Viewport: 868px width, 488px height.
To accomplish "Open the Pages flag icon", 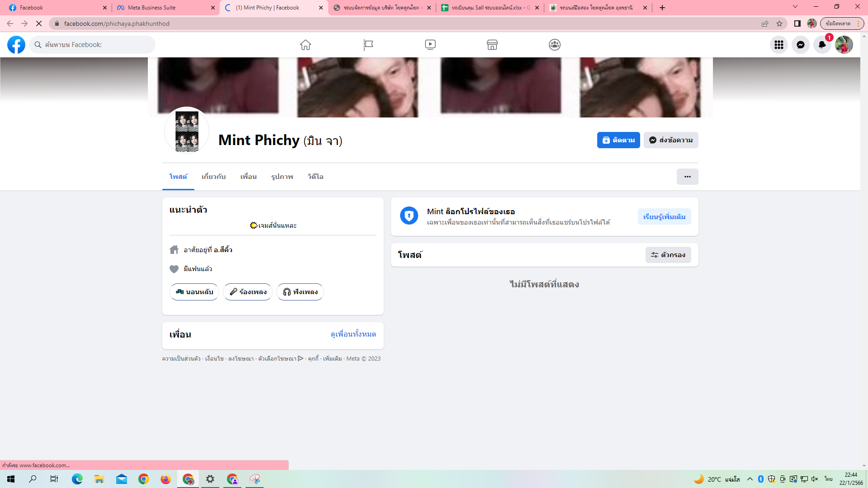I will (x=368, y=45).
